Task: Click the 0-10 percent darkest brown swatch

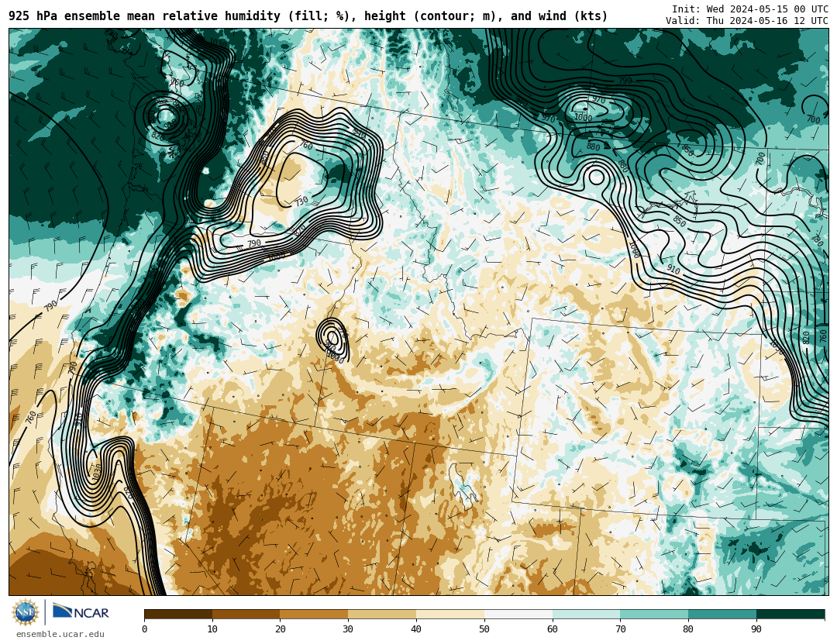Action: coord(178,614)
